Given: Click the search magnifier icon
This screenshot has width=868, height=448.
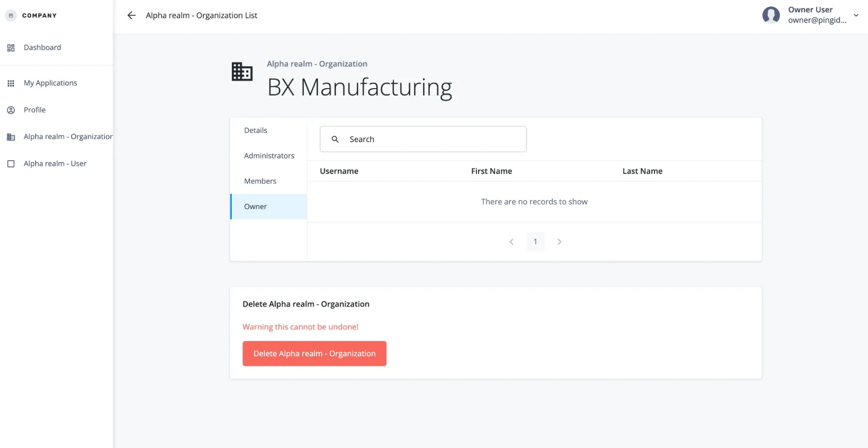Looking at the screenshot, I should (x=335, y=139).
